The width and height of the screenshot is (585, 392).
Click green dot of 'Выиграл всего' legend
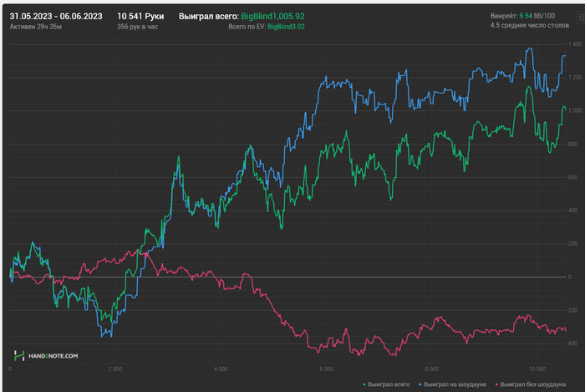point(364,384)
